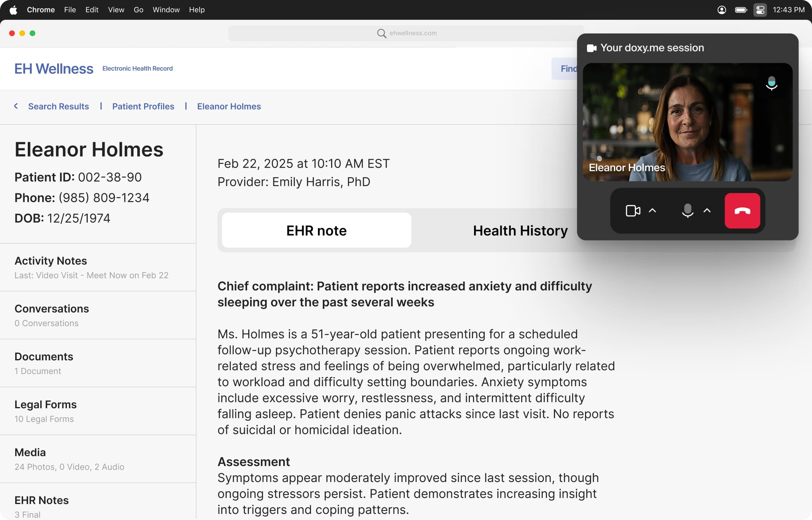The height and width of the screenshot is (520, 812).
Task: Click Eleanor Holmes video thumbnail
Action: (687, 122)
